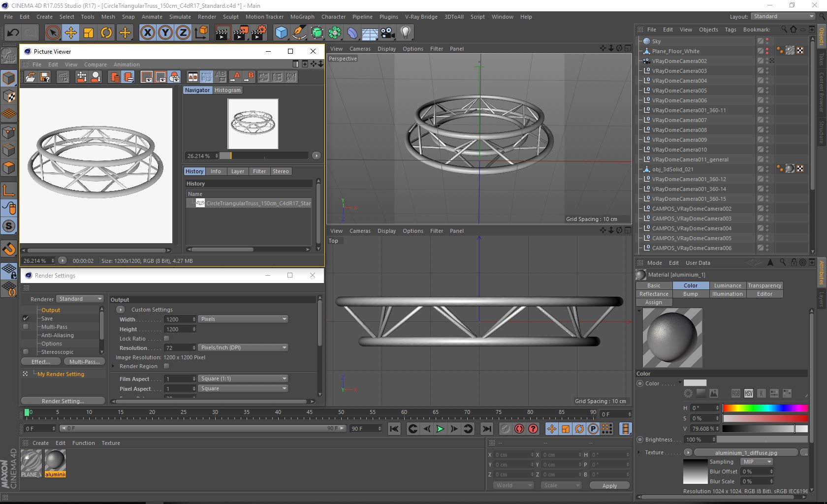Open the light object icon
The width and height of the screenshot is (827, 504).
tap(405, 33)
